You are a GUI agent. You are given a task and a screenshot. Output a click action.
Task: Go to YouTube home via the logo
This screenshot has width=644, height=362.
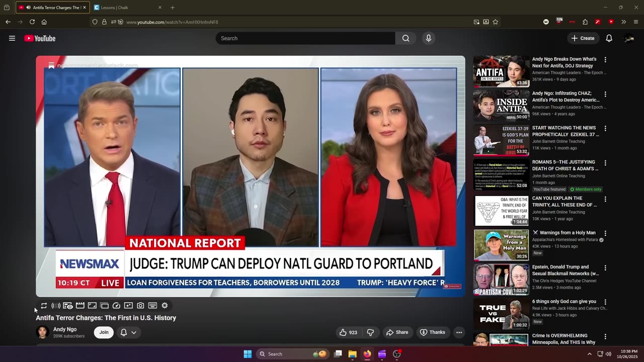click(40, 38)
